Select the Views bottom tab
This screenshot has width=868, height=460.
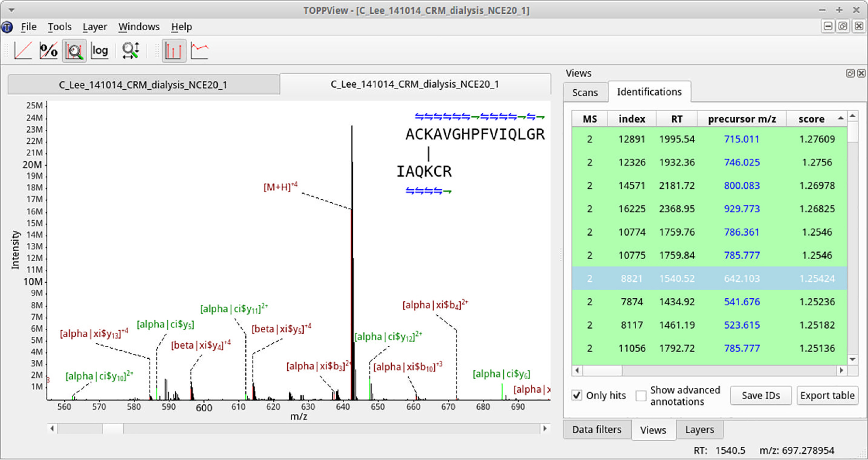[653, 430]
